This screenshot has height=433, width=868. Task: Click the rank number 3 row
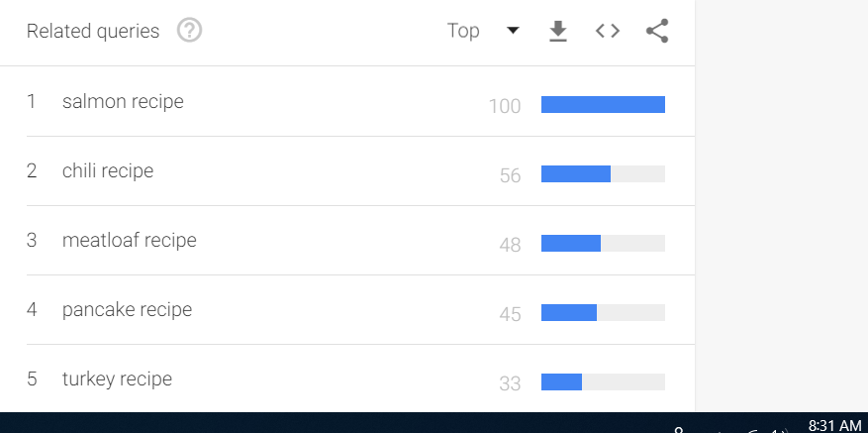point(32,240)
